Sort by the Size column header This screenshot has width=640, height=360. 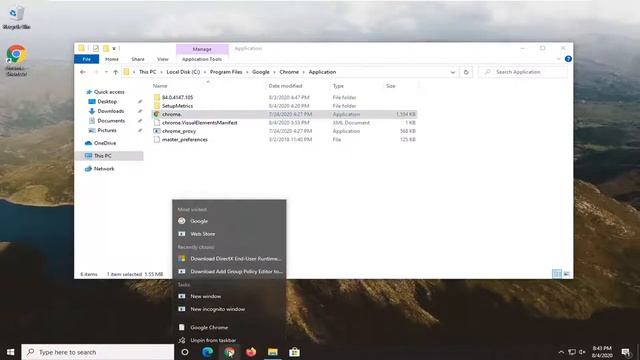(391, 86)
